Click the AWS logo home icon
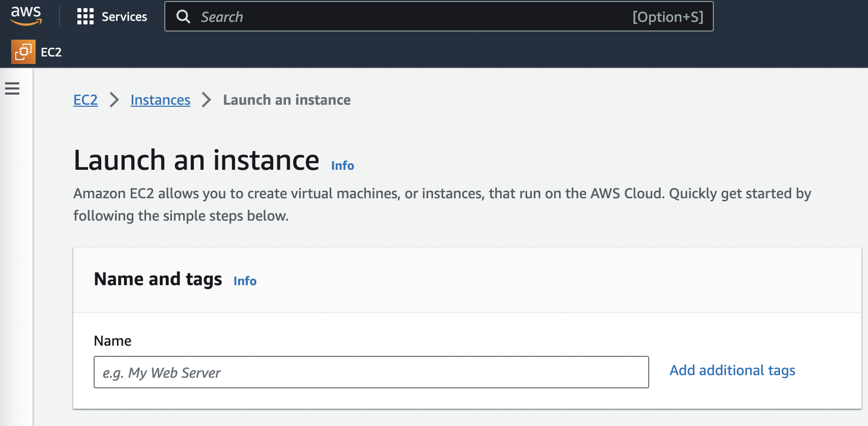The width and height of the screenshot is (868, 426). tap(26, 16)
